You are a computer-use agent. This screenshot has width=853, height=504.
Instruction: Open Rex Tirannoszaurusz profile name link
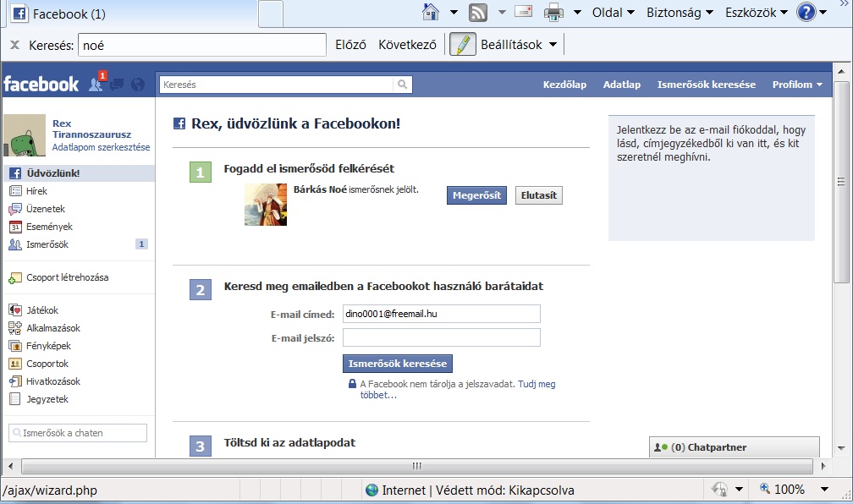(x=91, y=129)
